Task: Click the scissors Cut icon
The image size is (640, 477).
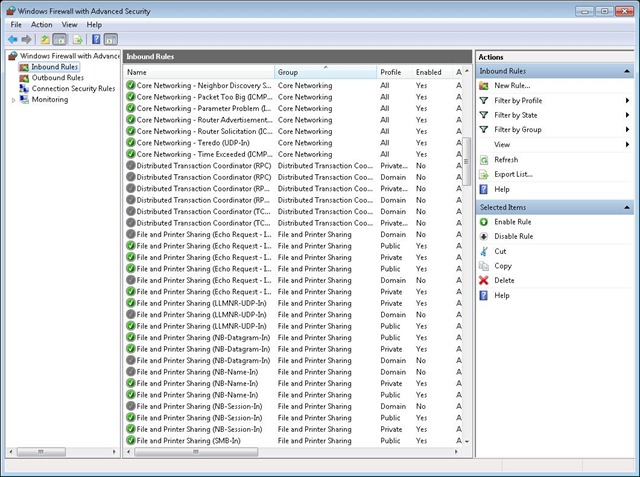Action: coord(484,251)
